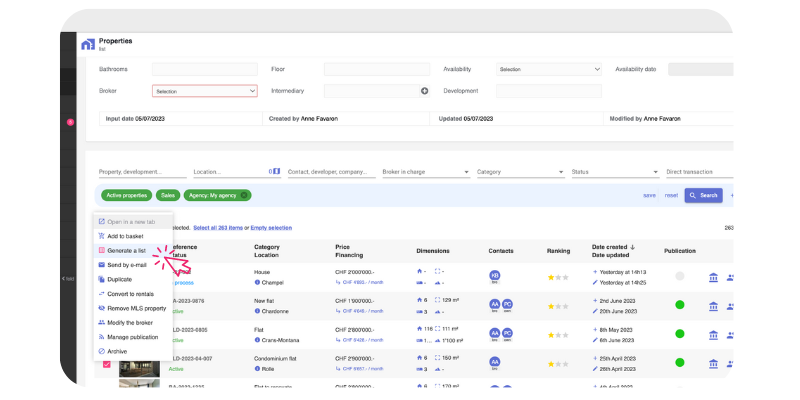
Task: Choose Add to basket menu entry
Action: click(133, 236)
